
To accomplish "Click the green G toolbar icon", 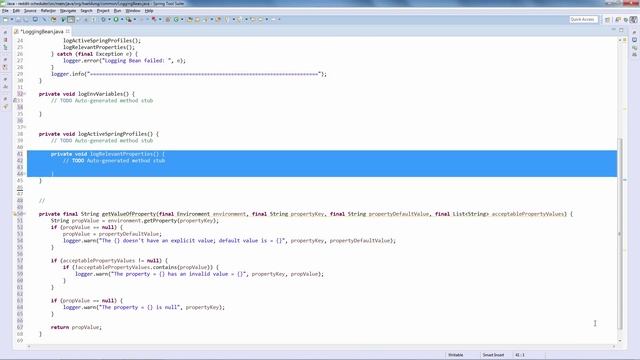I will (176, 19).
